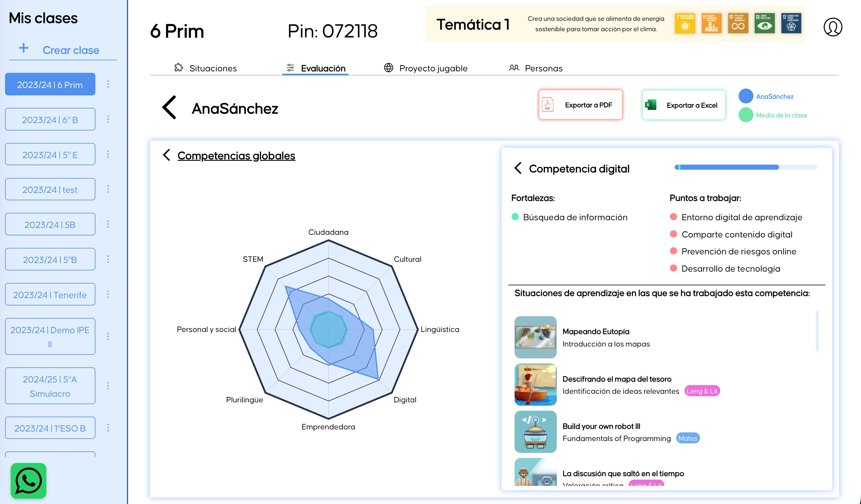Image resolution: width=861 pixels, height=504 pixels.
Task: Click the Competencias globales link
Action: coord(236,155)
